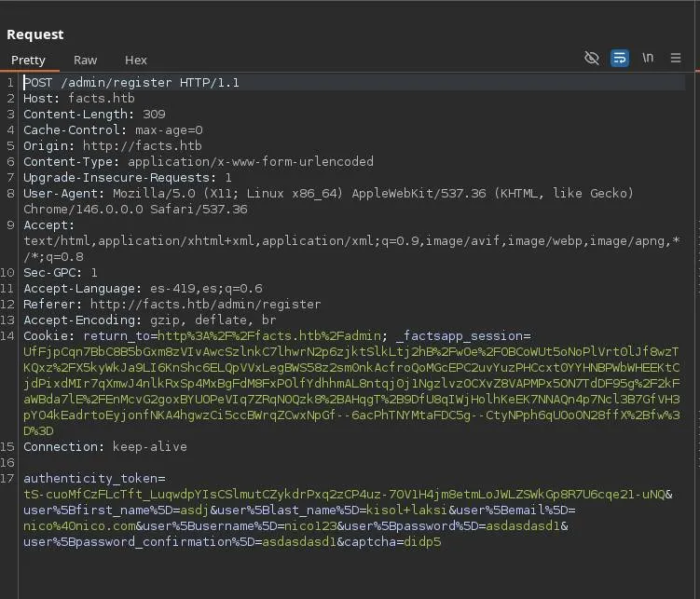
Task: Toggle non-printable characters \n button
Action: (x=648, y=58)
